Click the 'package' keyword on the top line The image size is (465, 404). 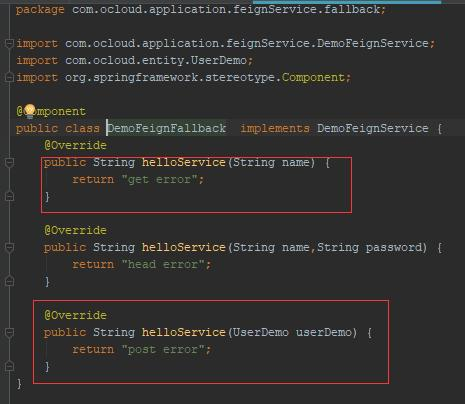click(40, 9)
